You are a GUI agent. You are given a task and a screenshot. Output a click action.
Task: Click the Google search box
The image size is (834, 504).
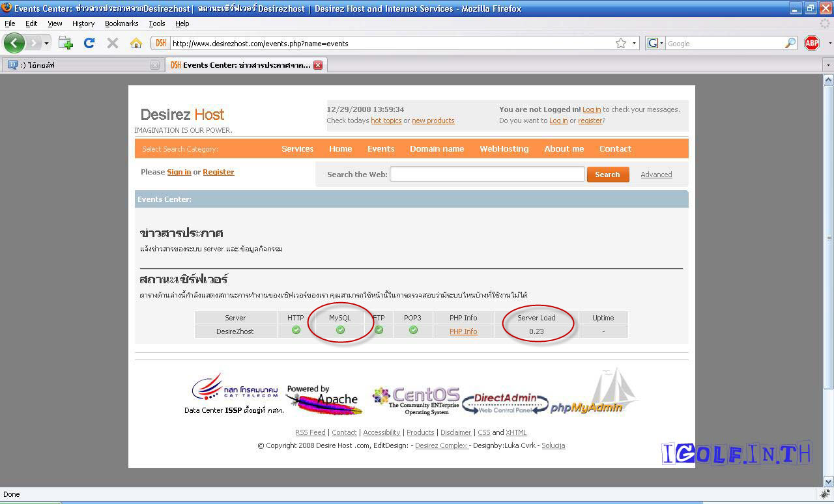click(725, 44)
